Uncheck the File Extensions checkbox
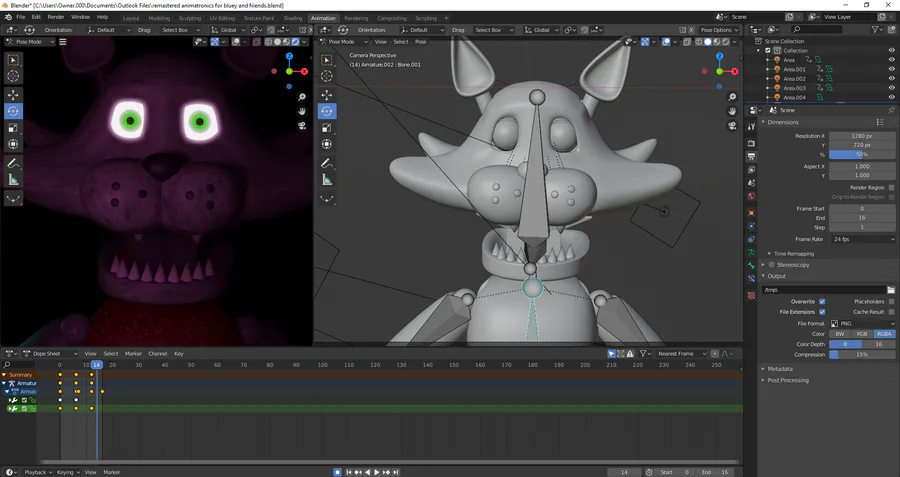This screenshot has height=477, width=900. tap(822, 312)
